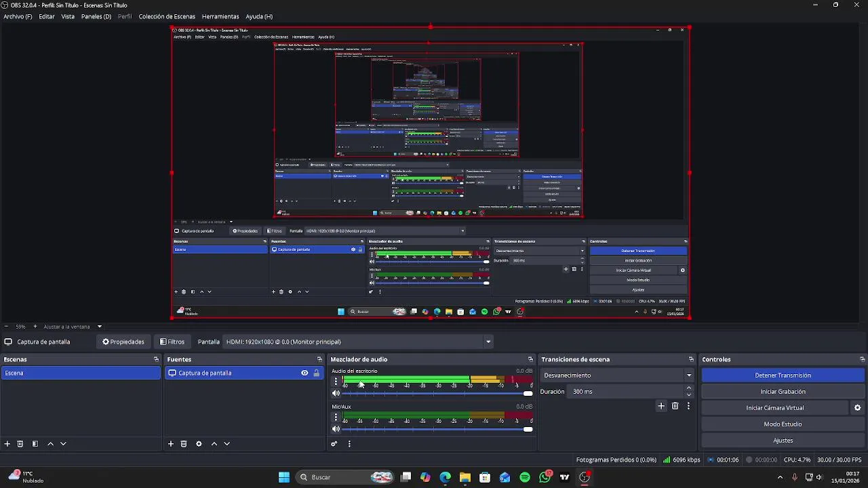Image resolution: width=868 pixels, height=488 pixels.
Task: Move source up arrow in Fuentes
Action: click(x=214, y=444)
